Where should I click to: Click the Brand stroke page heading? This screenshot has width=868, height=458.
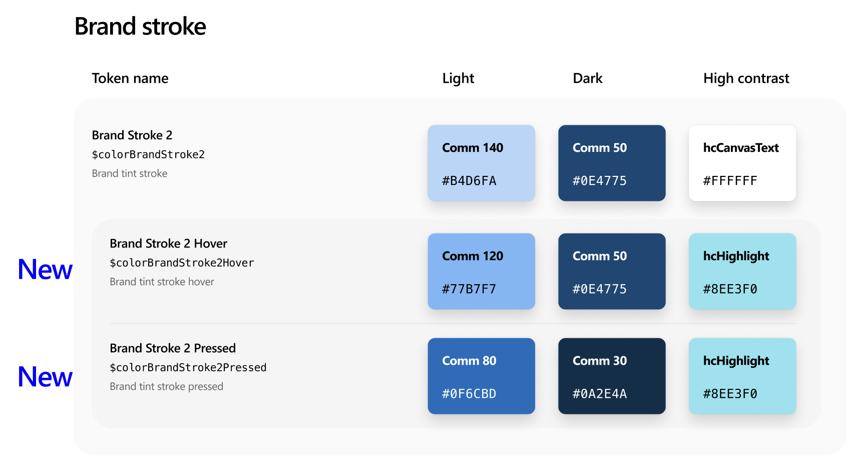[x=140, y=26]
